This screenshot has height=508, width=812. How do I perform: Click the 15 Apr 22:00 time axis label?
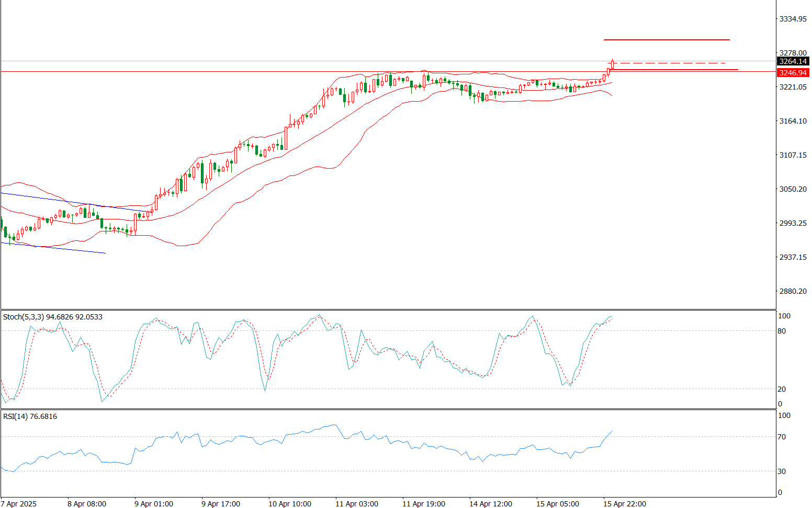point(625,504)
